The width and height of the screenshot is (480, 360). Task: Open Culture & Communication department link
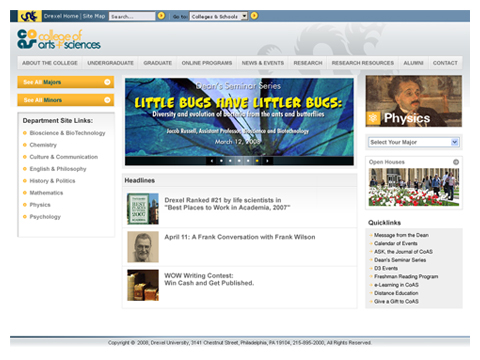pos(64,157)
